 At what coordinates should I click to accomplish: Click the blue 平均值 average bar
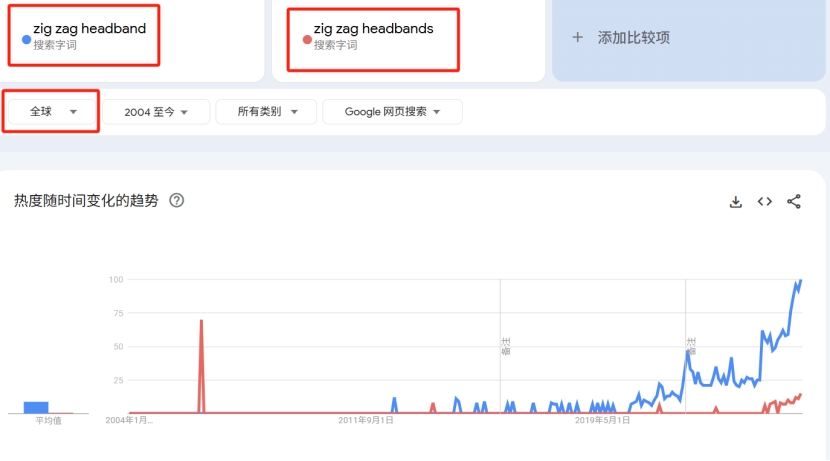[x=36, y=407]
